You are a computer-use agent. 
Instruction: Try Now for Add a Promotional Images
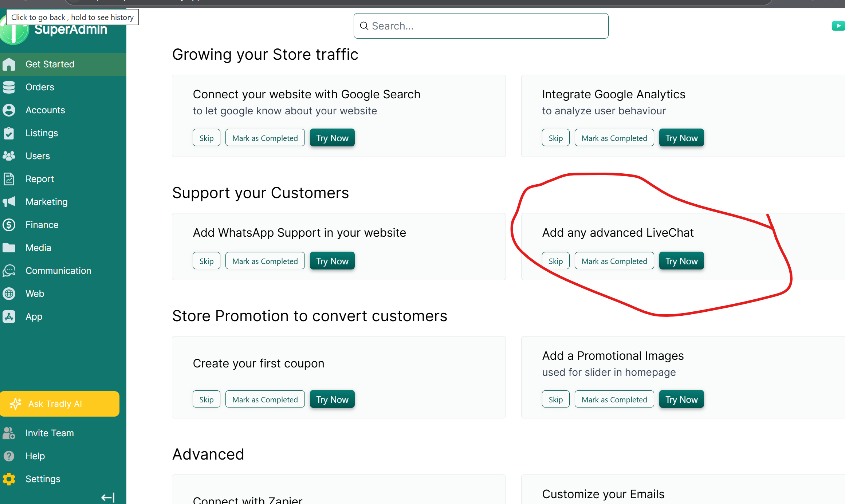[681, 399]
